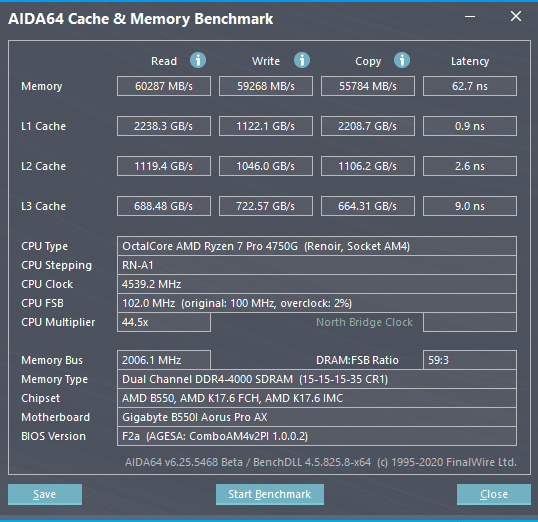
Task: Close the window with the X icon
Action: (516, 16)
